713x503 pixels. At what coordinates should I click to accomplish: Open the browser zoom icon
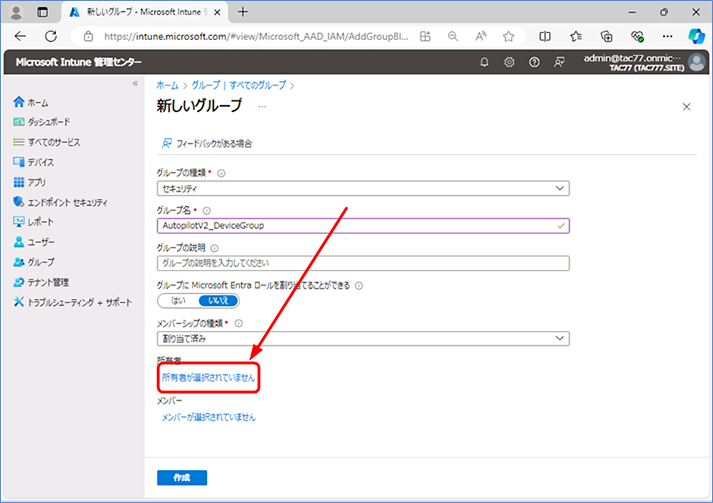tap(452, 36)
